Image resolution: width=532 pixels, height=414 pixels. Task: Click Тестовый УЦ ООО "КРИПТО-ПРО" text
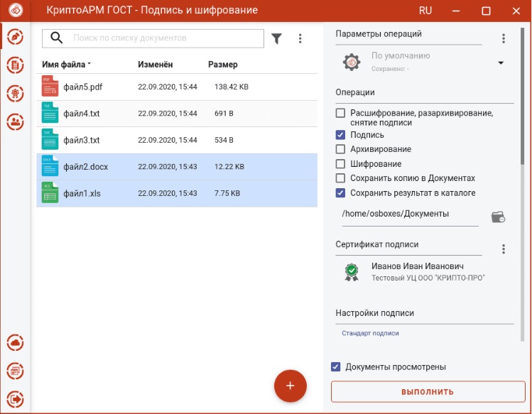(x=428, y=278)
